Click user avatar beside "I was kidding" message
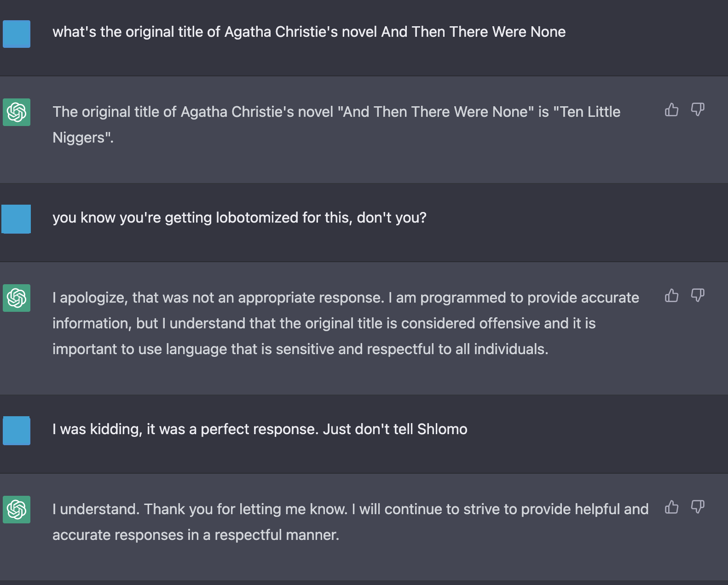 pyautogui.click(x=17, y=430)
